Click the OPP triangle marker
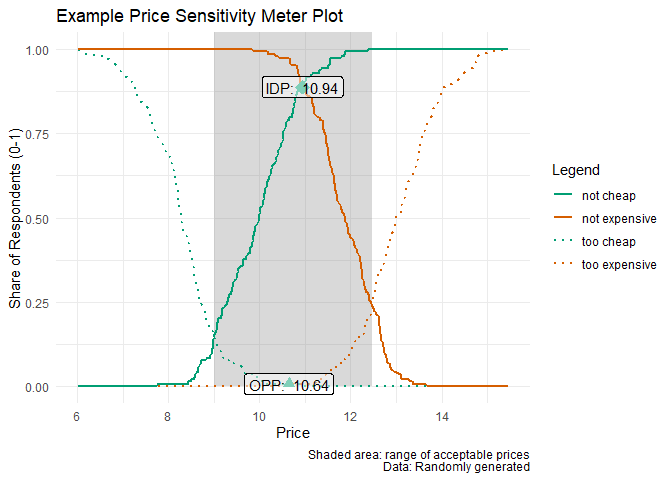Screen dimensions: 672x480 [289, 382]
